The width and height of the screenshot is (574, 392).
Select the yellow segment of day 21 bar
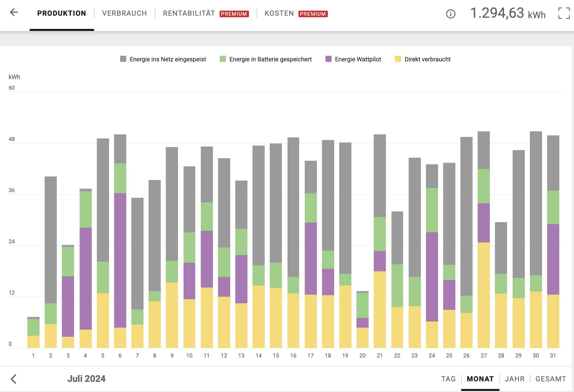coord(380,310)
